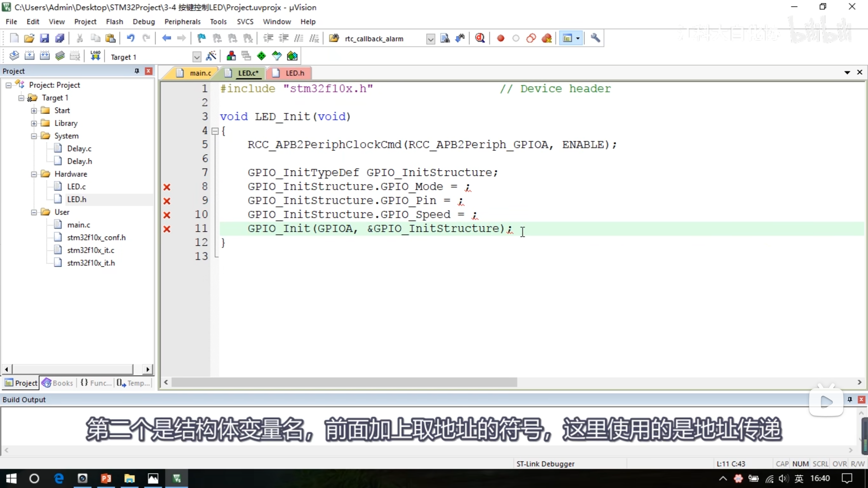Click Insert bookmark flag icon
Viewport: 868px width, 488px height.
[201, 38]
